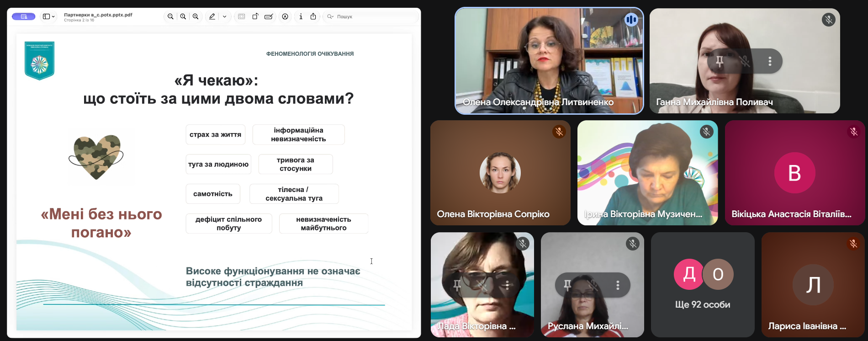Click the document title Партнерки в_с.potx.pptx.pdf

pyautogui.click(x=98, y=15)
